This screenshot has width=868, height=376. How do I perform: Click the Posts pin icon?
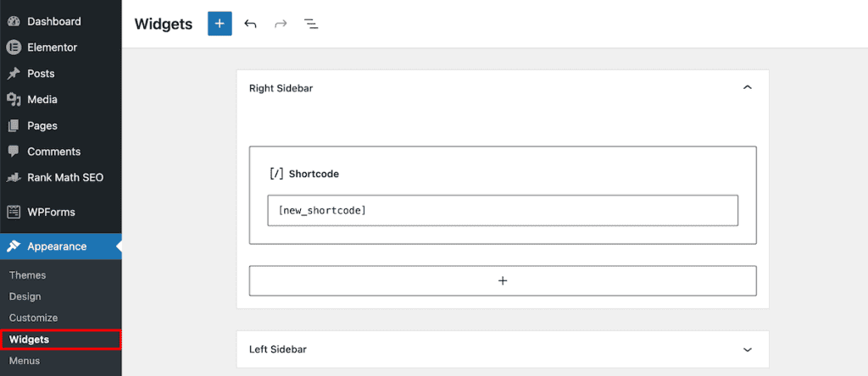[x=14, y=74]
